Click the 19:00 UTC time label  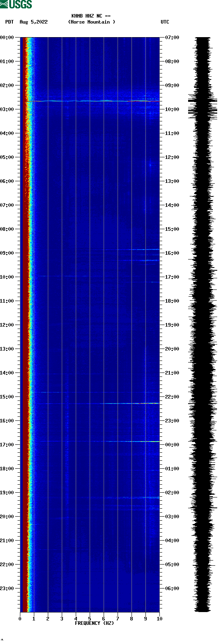[x=172, y=325]
